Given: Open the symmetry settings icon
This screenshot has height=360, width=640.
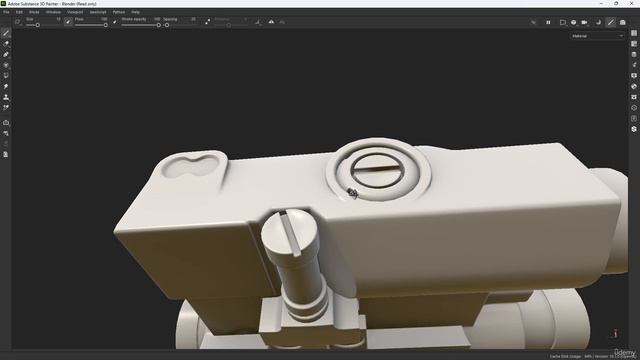Looking at the screenshot, I should pyautogui.click(x=282, y=22).
